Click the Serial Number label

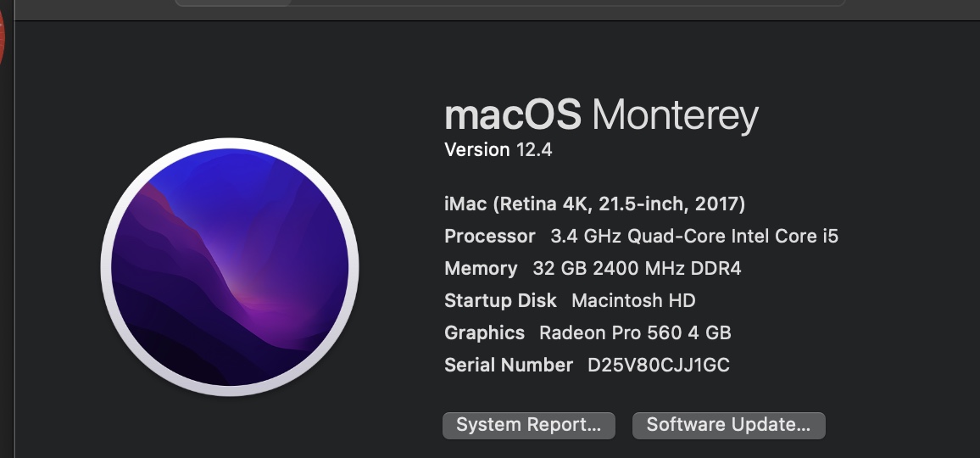[509, 366]
